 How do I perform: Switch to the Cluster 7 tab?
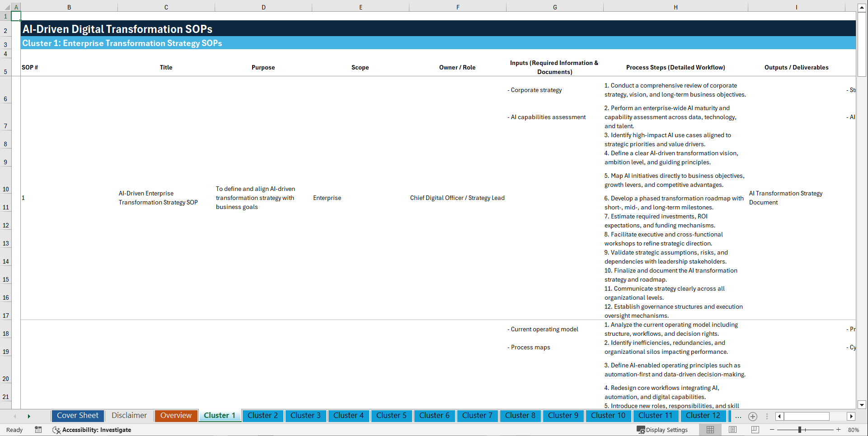click(x=477, y=416)
